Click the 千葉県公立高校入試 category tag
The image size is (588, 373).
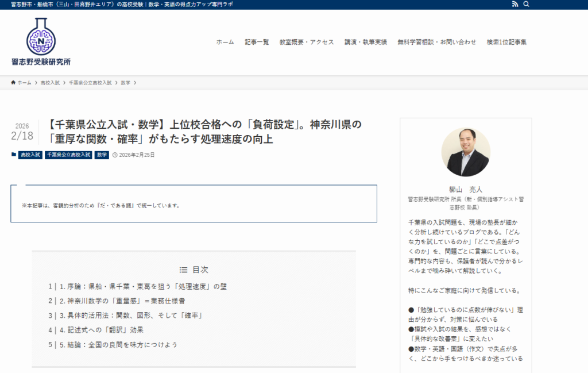pyautogui.click(x=68, y=155)
